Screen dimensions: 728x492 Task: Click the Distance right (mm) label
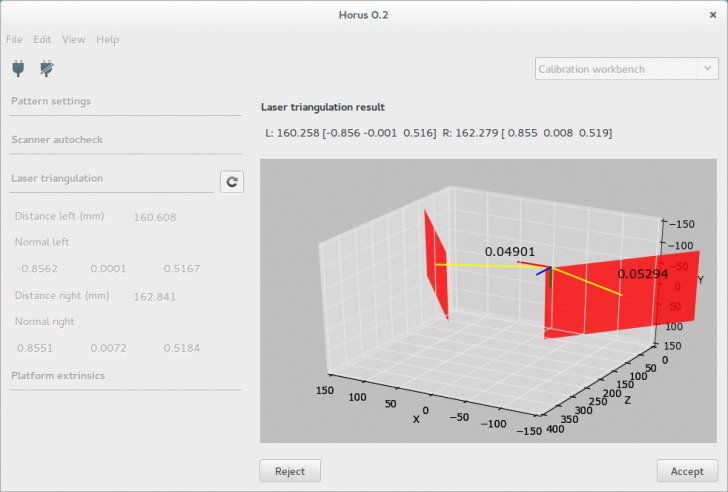[x=62, y=296]
